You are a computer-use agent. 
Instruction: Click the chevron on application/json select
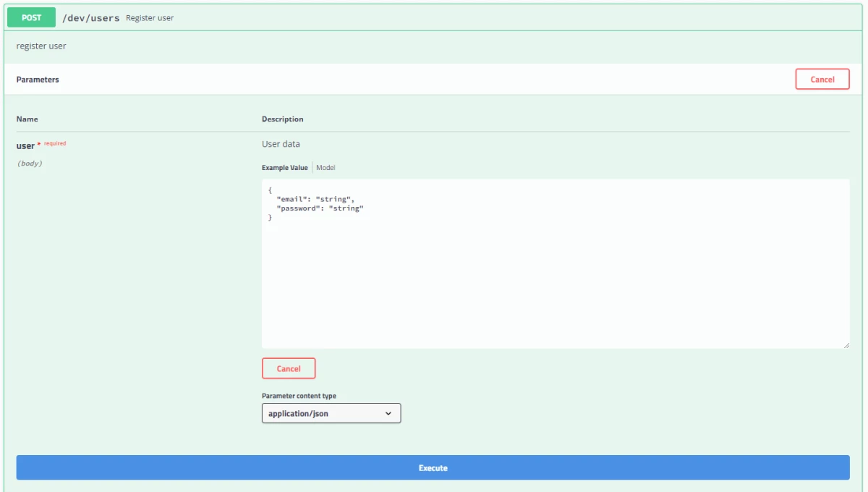(388, 414)
